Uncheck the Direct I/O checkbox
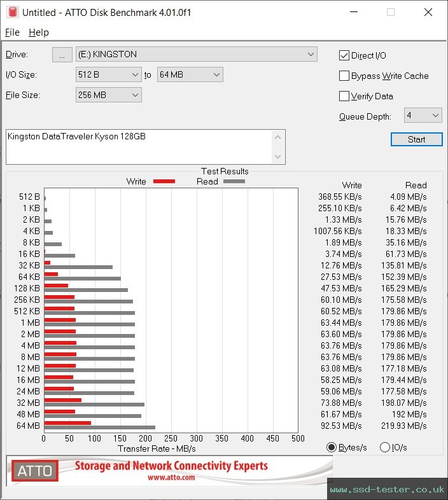 coord(344,55)
